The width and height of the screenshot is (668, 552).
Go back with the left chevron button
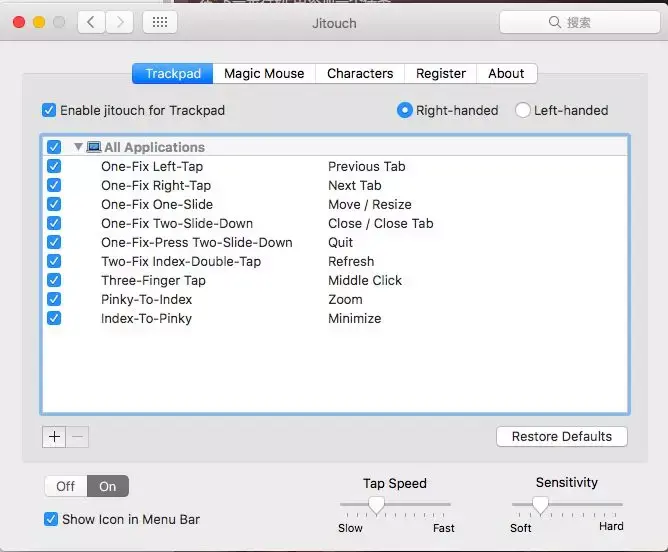[91, 22]
